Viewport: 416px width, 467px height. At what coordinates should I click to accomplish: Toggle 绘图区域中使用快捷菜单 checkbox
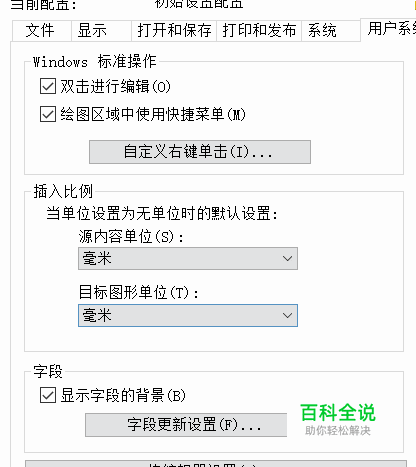[x=48, y=115]
